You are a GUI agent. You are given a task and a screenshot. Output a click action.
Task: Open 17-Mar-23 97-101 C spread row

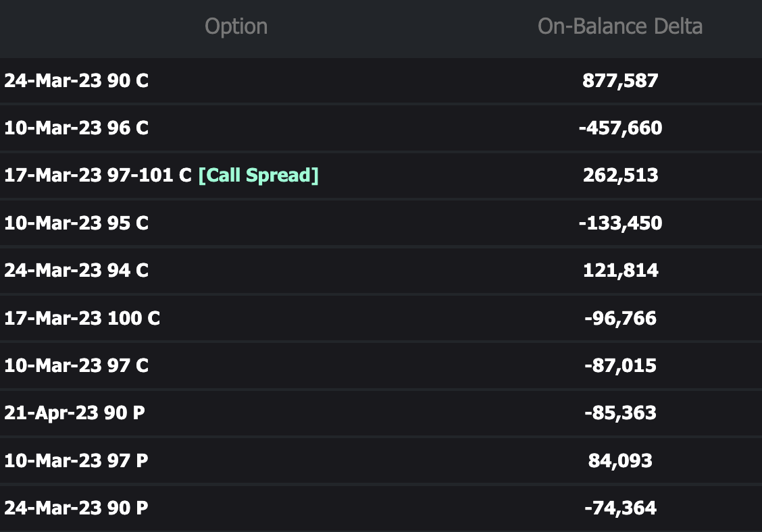tap(381, 176)
